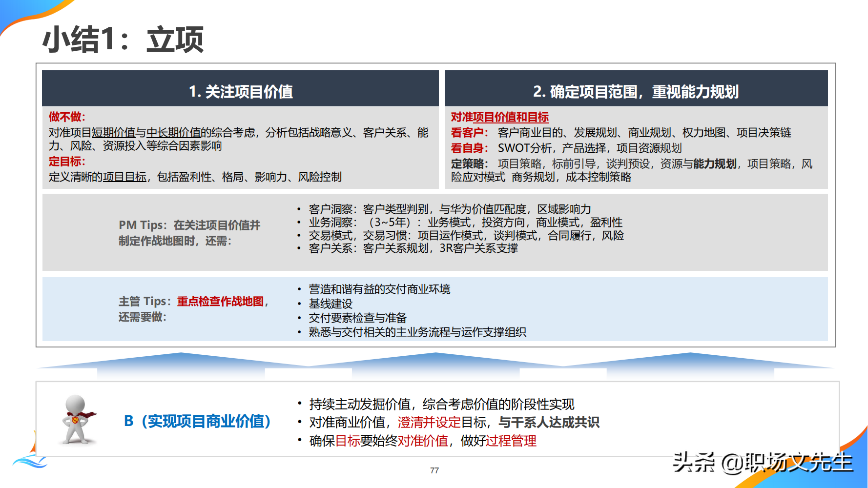Image resolution: width=868 pixels, height=488 pixels.
Task: Click the blue label 'B（实现项目商业价值）'
Action: click(197, 420)
